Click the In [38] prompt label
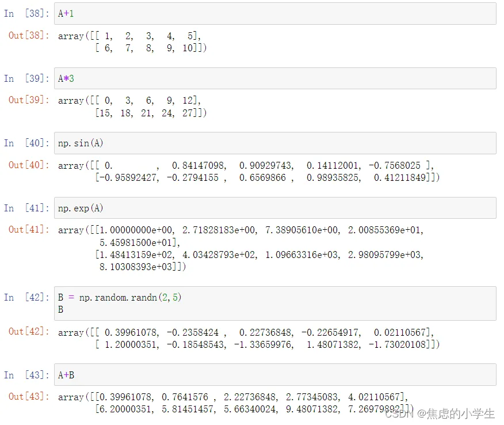The height and width of the screenshot is (425, 504). pyautogui.click(x=26, y=13)
